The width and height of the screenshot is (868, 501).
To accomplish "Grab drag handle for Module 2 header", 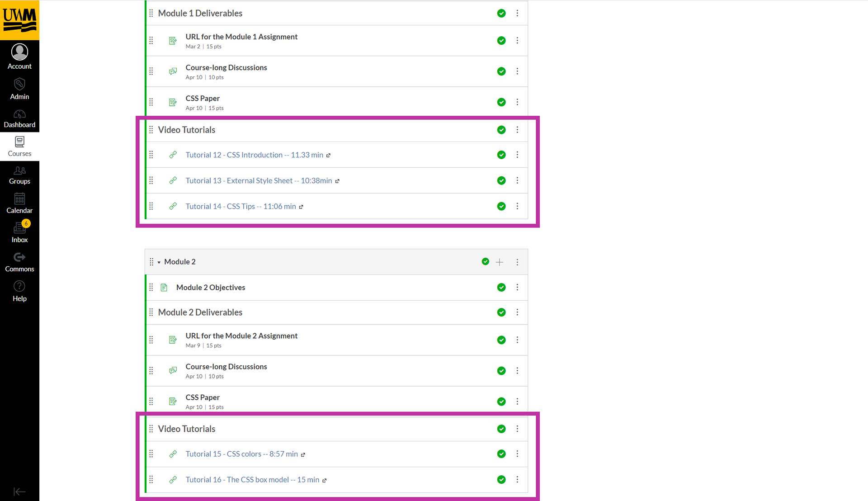I will point(151,262).
